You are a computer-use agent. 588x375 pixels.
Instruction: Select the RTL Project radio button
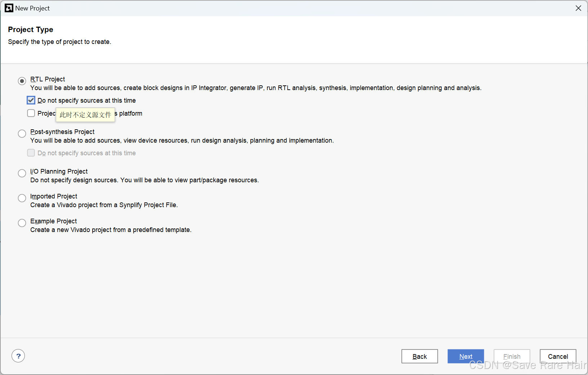pos(22,81)
